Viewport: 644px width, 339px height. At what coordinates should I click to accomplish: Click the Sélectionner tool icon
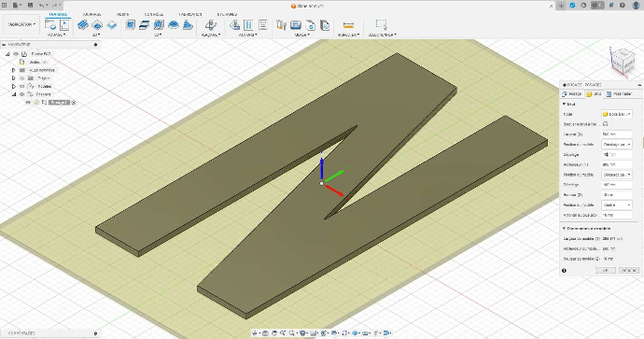point(381,25)
